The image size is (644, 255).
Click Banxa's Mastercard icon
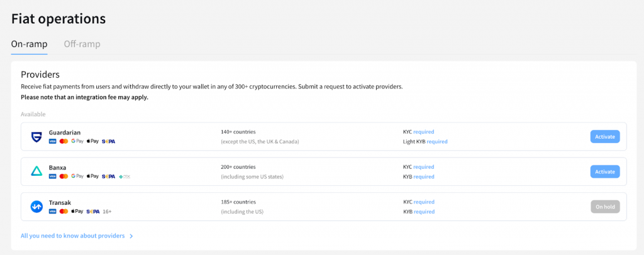click(x=64, y=176)
